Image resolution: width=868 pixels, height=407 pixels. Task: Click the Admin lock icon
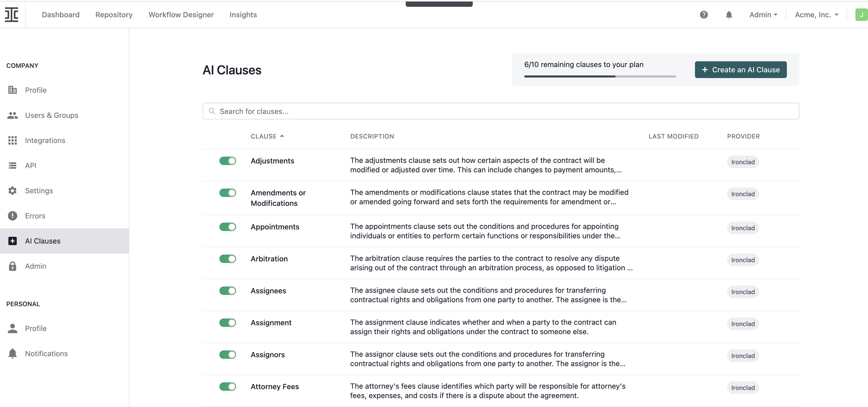point(13,266)
